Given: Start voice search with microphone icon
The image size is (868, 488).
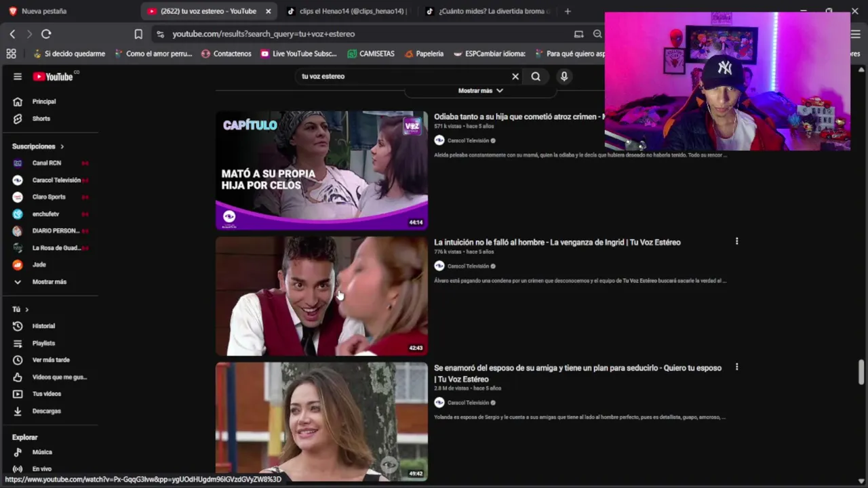Looking at the screenshot, I should click(564, 77).
